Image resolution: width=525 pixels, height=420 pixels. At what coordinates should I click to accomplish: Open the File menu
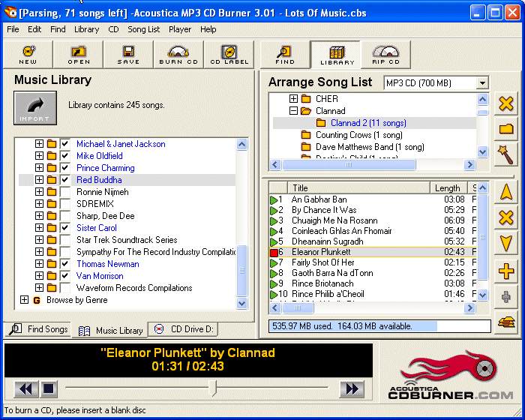[x=13, y=29]
